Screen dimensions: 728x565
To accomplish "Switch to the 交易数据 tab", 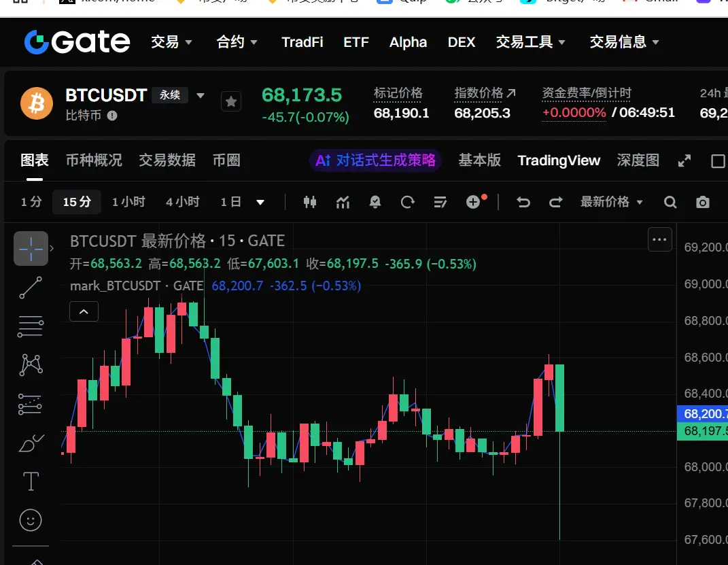I will tap(167, 160).
